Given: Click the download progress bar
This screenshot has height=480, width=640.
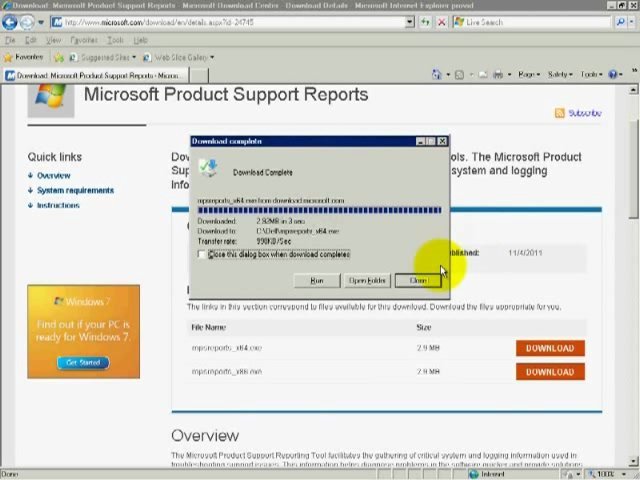Looking at the screenshot, I should pos(320,210).
